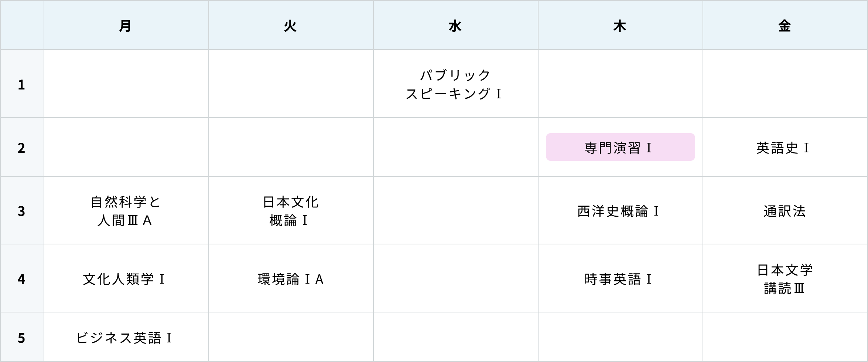Image resolution: width=868 pixels, height=362 pixels.
Task: Click the 通訳法 course on Friday
Action: point(785,211)
